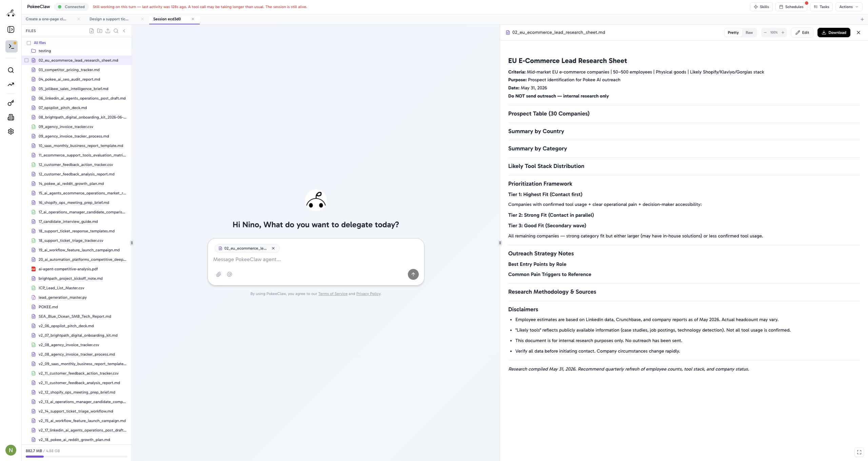
Task: Toggle the sidebar panel layout icon
Action: (x=11, y=29)
